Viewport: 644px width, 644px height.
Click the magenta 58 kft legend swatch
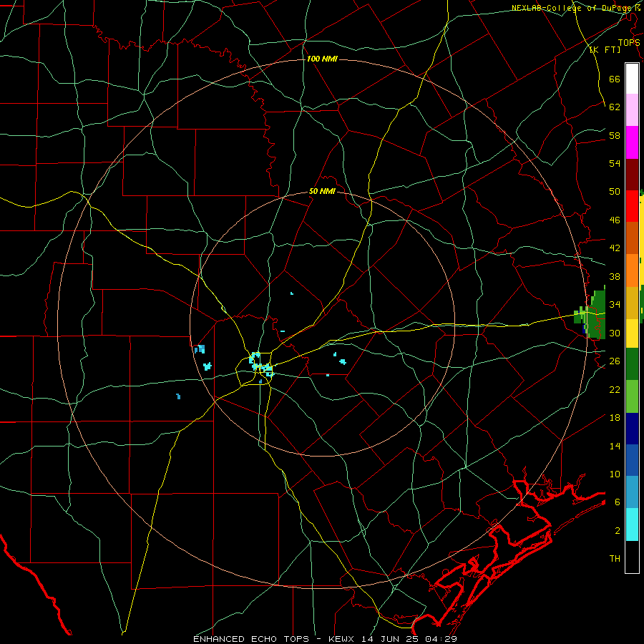632,142
